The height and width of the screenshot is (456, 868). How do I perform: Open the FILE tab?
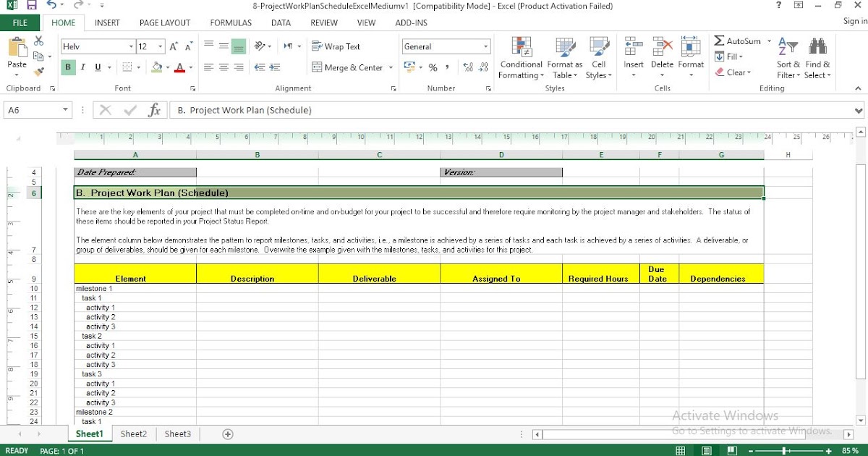[20, 22]
